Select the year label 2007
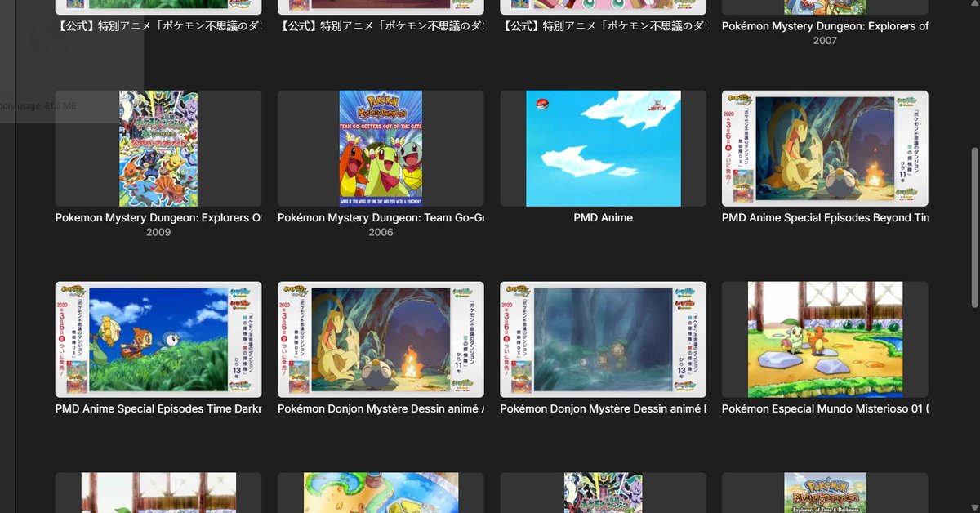 [825, 41]
